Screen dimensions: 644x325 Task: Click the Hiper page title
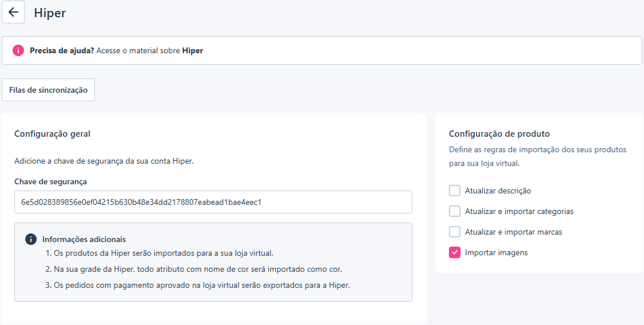pyautogui.click(x=50, y=13)
